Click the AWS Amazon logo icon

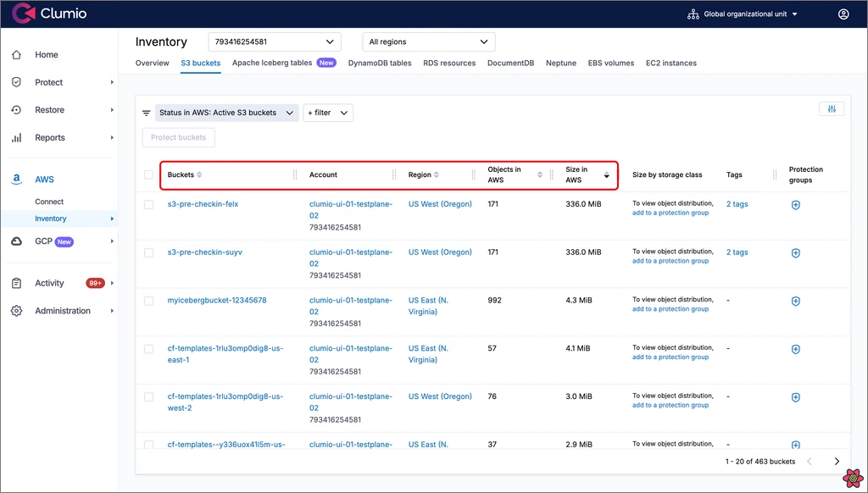click(x=17, y=180)
